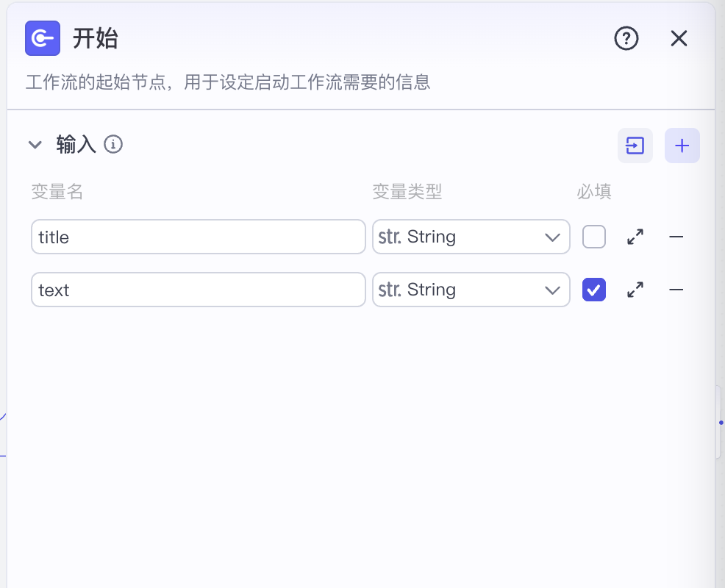Open the help icon next to the title

(x=626, y=38)
